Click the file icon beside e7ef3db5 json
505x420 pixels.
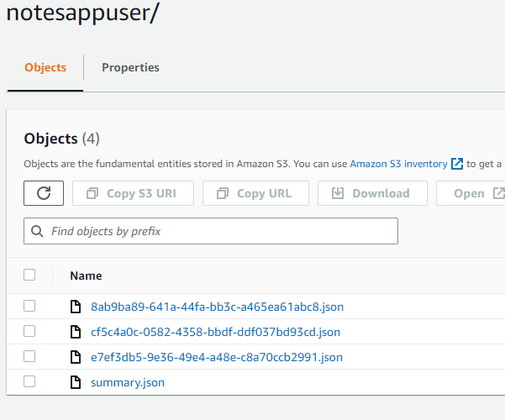coord(76,357)
